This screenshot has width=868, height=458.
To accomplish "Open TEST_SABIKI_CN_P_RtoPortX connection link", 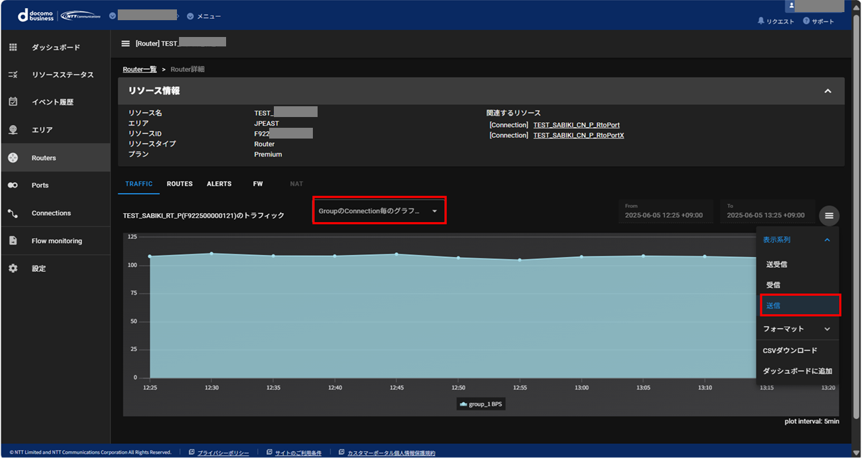I will [578, 135].
